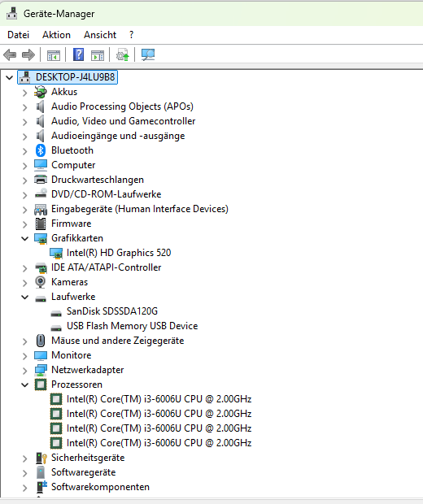Screen dimensions: 423x504
Task: Select the DESKTOP-J4LU9B8 computer name
Action: click(76, 77)
